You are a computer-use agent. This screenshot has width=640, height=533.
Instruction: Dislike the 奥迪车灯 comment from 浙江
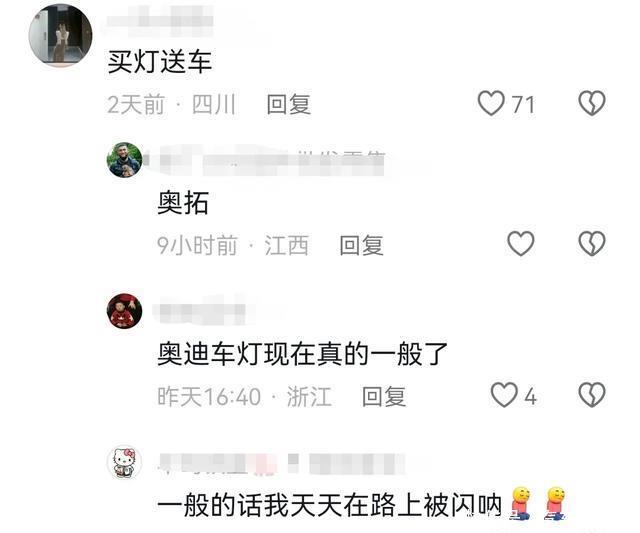592,395
